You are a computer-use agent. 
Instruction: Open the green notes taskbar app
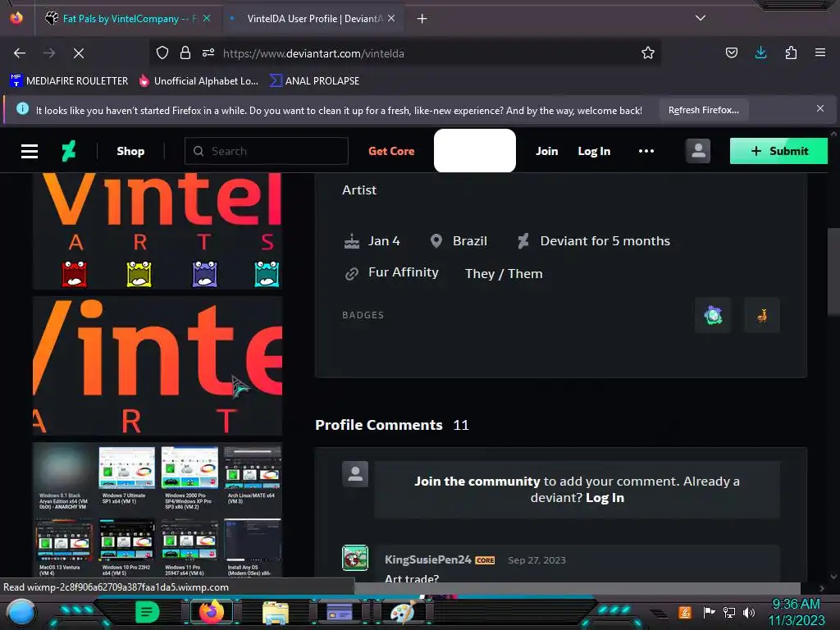147,612
